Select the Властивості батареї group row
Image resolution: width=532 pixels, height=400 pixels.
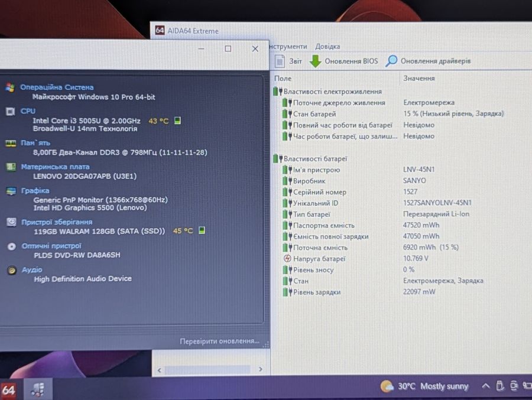tap(310, 158)
